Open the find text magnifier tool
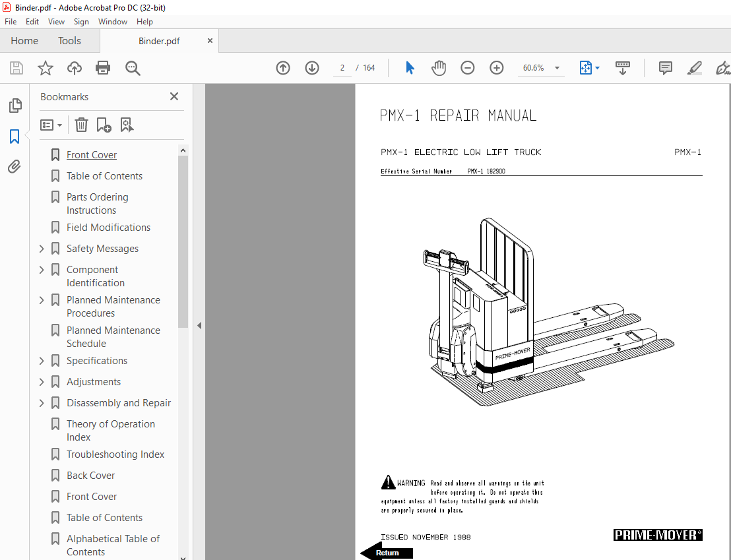The width and height of the screenshot is (731, 560). 133,68
